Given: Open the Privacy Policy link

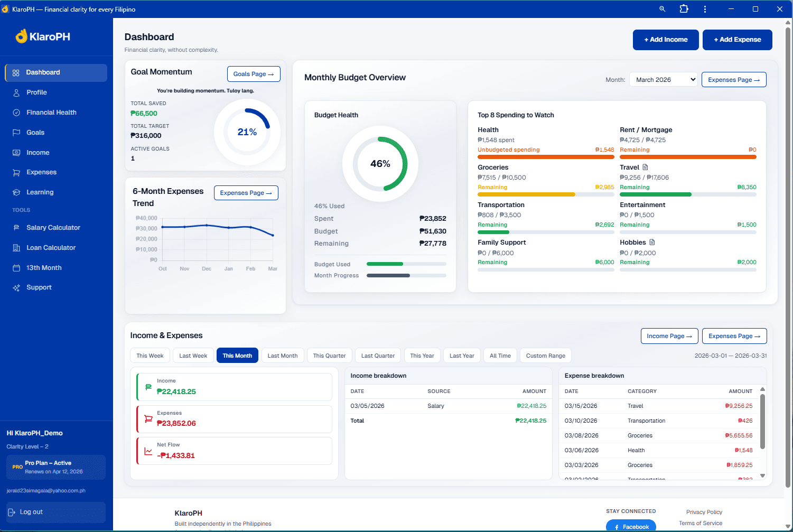Looking at the screenshot, I should point(704,511).
